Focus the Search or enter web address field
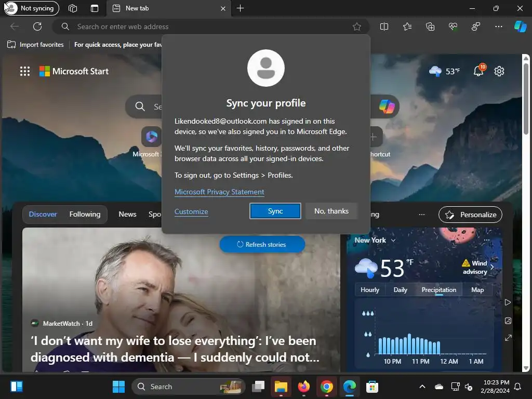 point(210,26)
